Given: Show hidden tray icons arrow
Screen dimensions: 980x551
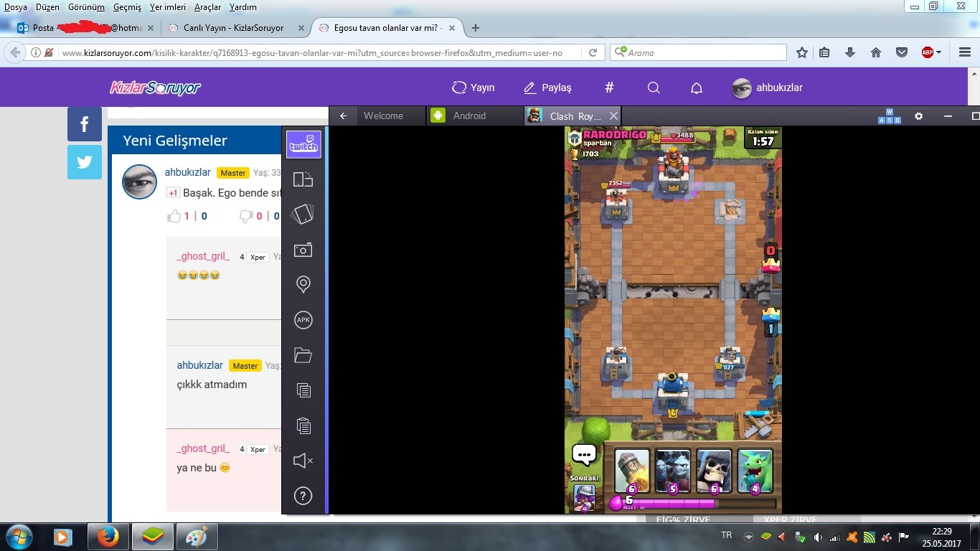Looking at the screenshot, I should click(748, 537).
